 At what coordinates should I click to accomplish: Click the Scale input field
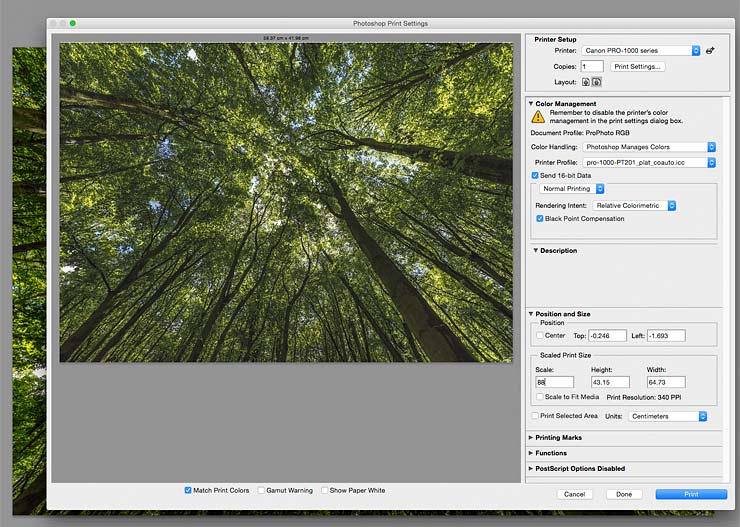(x=555, y=382)
